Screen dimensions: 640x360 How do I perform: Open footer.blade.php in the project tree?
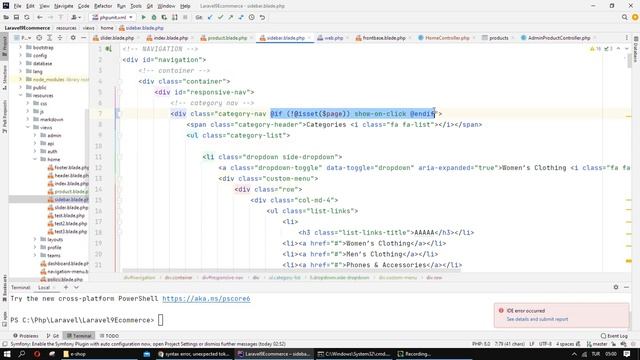tap(68, 167)
